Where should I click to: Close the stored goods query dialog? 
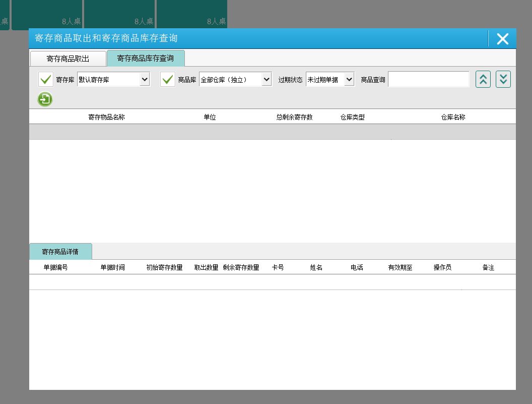pyautogui.click(x=502, y=39)
